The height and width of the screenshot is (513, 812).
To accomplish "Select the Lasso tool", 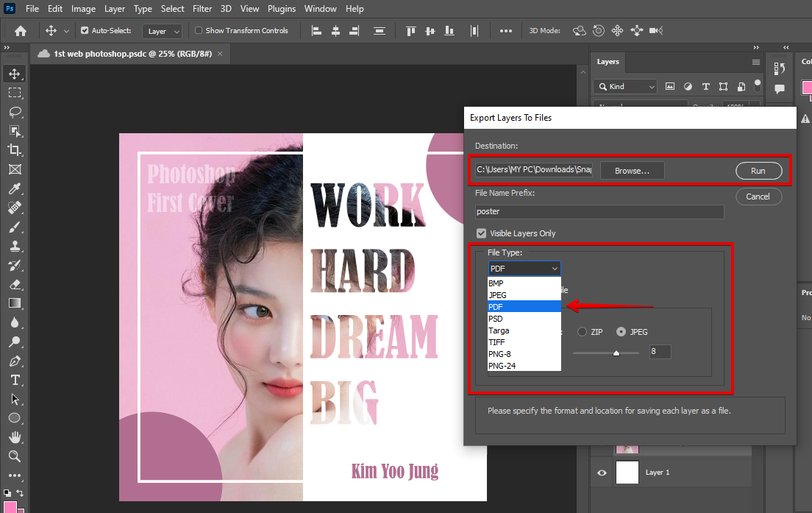I will [x=14, y=112].
